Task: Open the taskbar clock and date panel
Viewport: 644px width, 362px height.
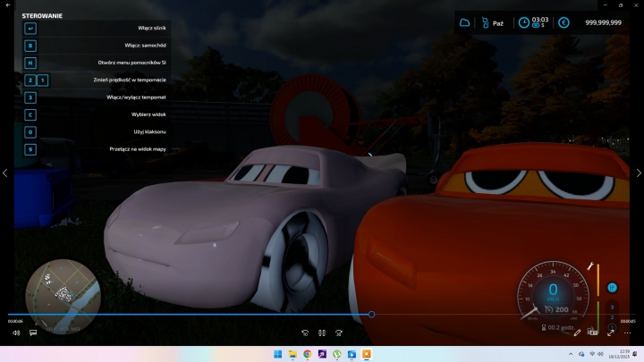Action: 623,355
